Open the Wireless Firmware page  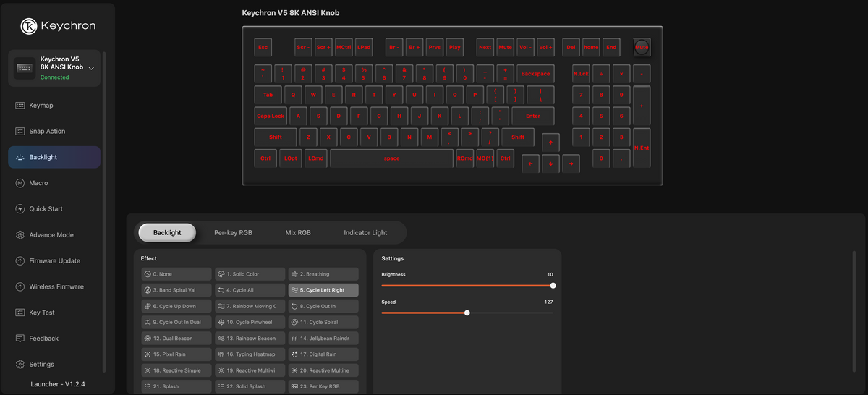click(x=54, y=286)
